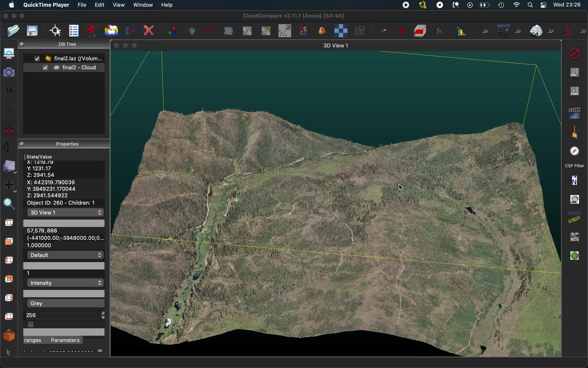
Task: Open the Window menu
Action: tap(143, 5)
